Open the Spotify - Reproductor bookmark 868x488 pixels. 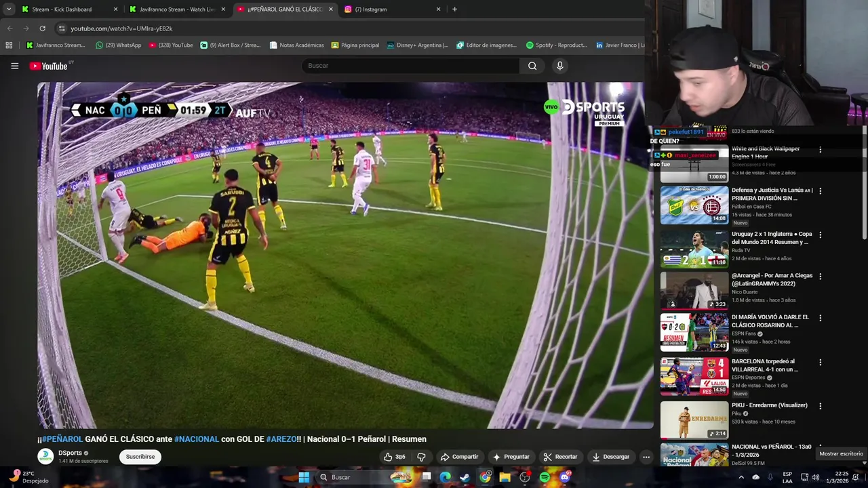click(557, 45)
